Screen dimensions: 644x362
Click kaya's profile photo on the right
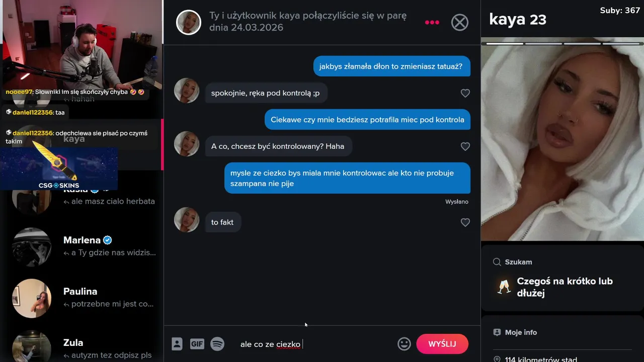pos(562,141)
